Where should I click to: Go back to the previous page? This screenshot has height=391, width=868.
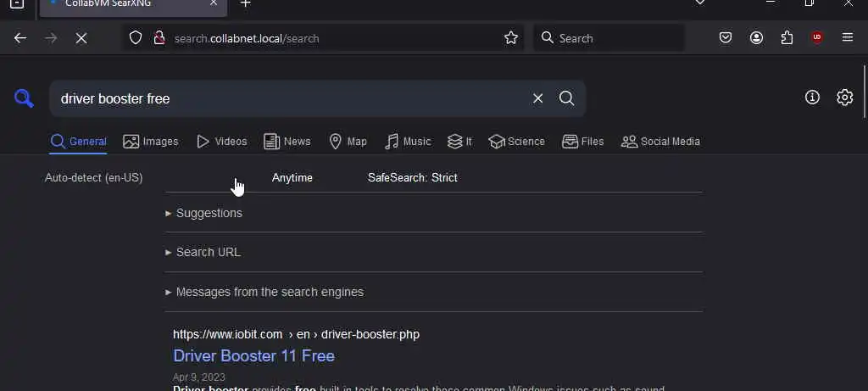pos(20,38)
